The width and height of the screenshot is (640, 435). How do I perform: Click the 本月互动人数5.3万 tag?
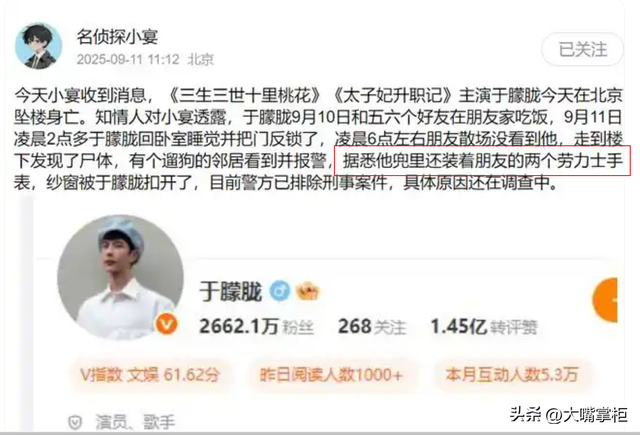coord(512,374)
